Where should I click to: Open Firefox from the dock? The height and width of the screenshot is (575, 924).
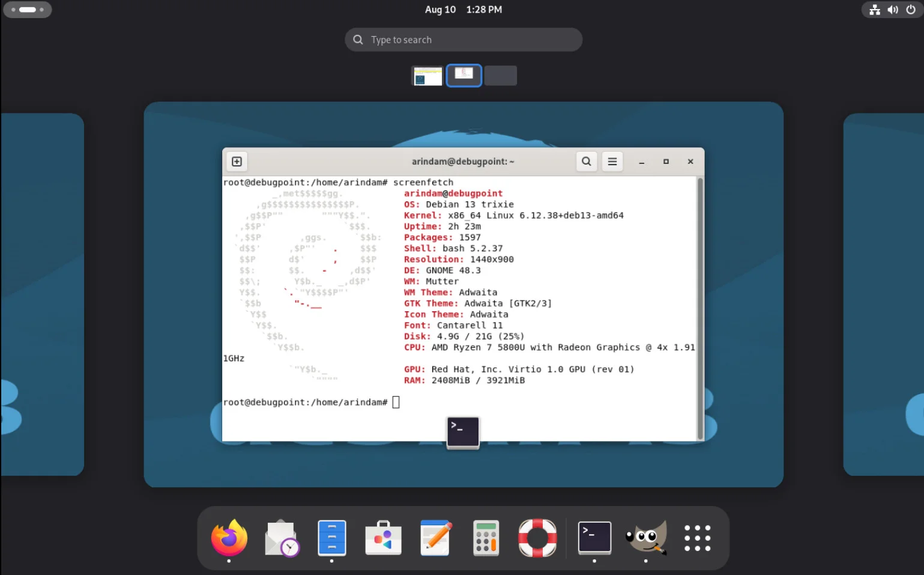click(x=229, y=538)
